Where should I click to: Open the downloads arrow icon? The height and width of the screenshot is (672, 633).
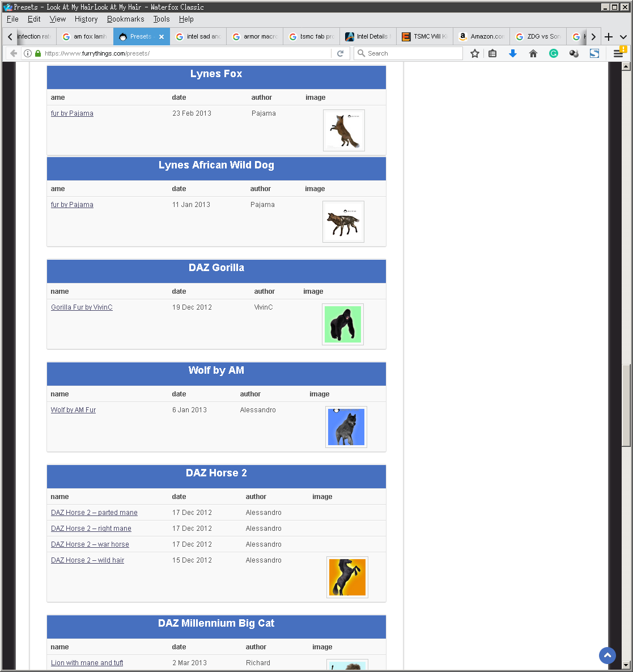[x=513, y=53]
